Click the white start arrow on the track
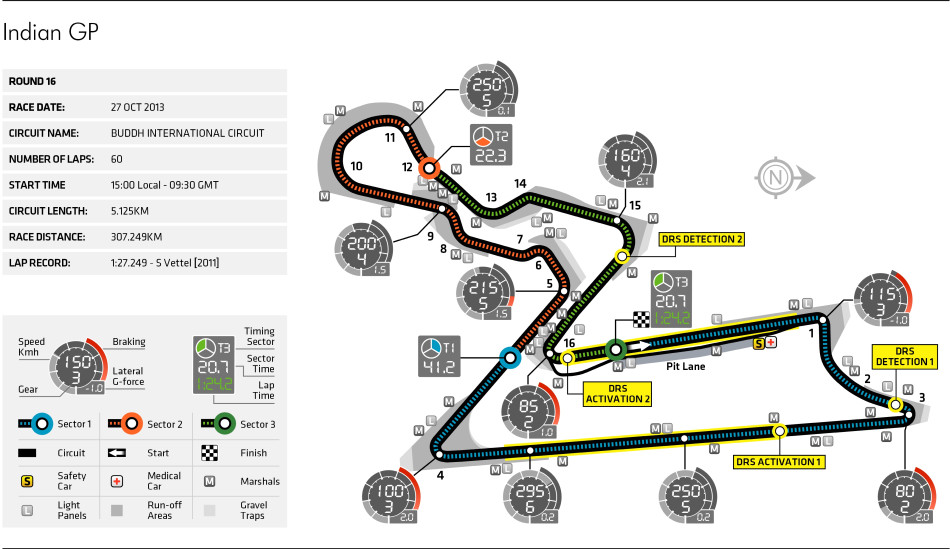This screenshot has width=950, height=549. (639, 345)
